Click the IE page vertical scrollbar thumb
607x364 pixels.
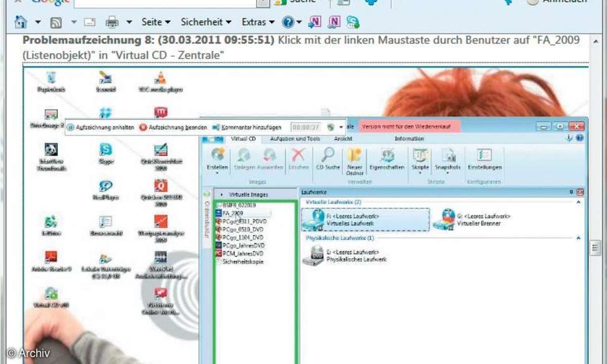[596, 248]
